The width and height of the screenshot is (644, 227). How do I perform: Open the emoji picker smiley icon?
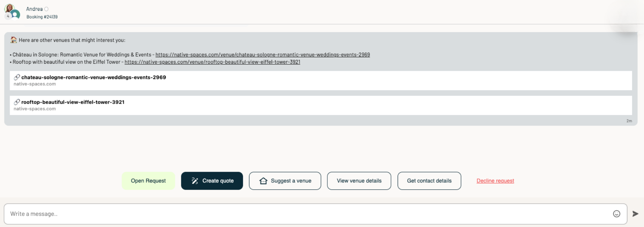(616, 214)
